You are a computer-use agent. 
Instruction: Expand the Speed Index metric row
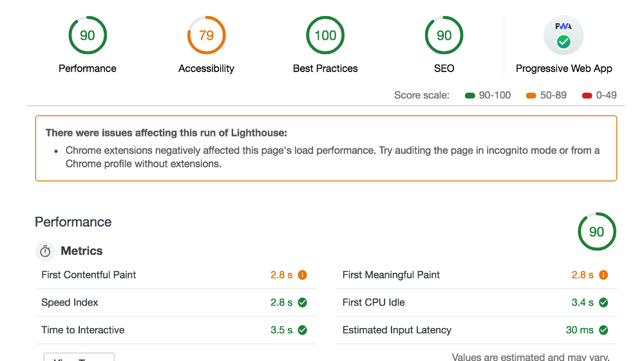tap(175, 302)
